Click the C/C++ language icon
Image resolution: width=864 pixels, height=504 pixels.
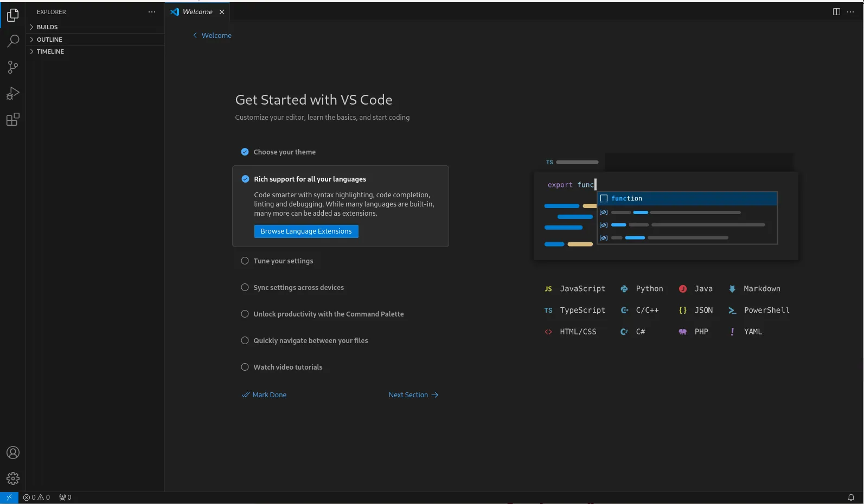coord(624,311)
